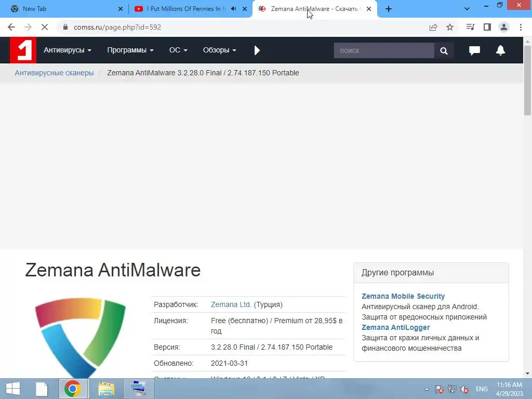This screenshot has width=532, height=399.
Task: Open Chrome three-dot menu
Action: click(x=521, y=27)
